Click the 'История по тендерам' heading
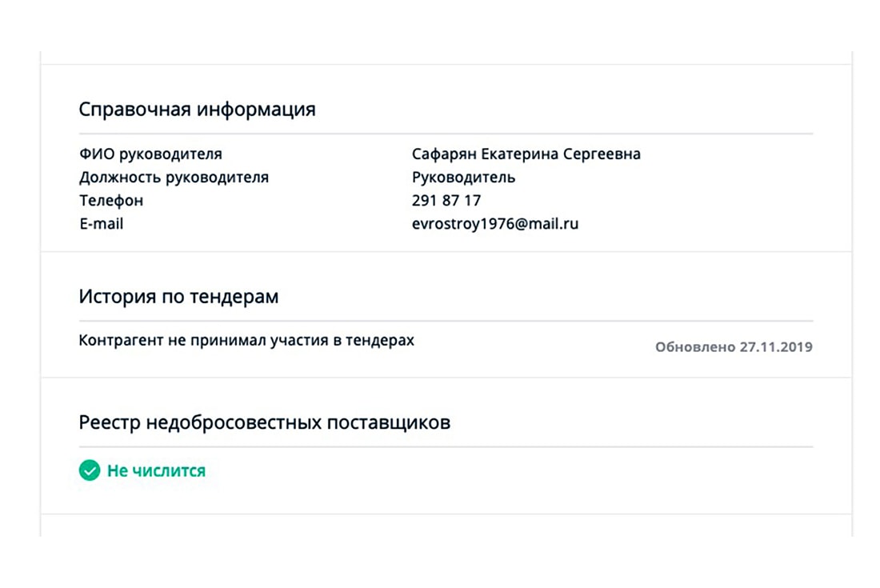This screenshot has width=880, height=588. pos(178,297)
